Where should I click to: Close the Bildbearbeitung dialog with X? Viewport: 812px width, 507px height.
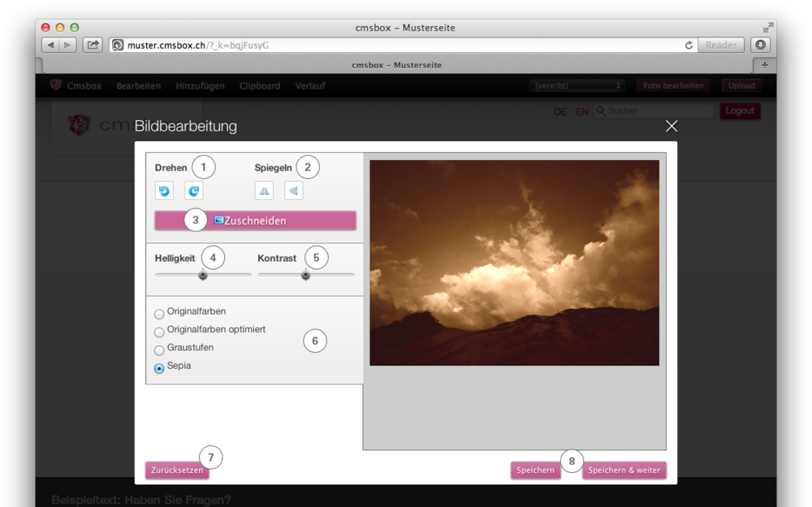[x=671, y=126]
